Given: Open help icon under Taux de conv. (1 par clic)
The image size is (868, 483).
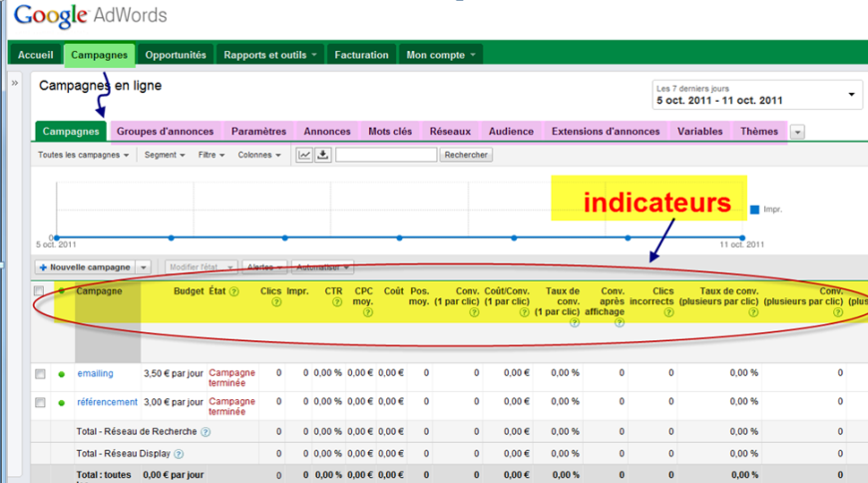Looking at the screenshot, I should [575, 322].
